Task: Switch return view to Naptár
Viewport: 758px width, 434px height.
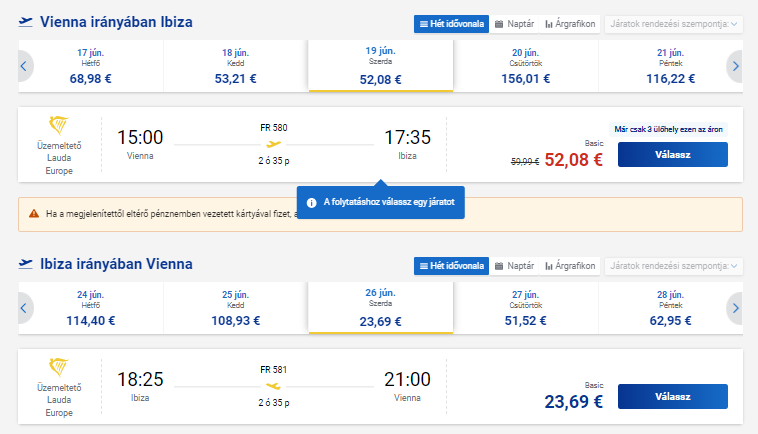Action: [x=514, y=266]
